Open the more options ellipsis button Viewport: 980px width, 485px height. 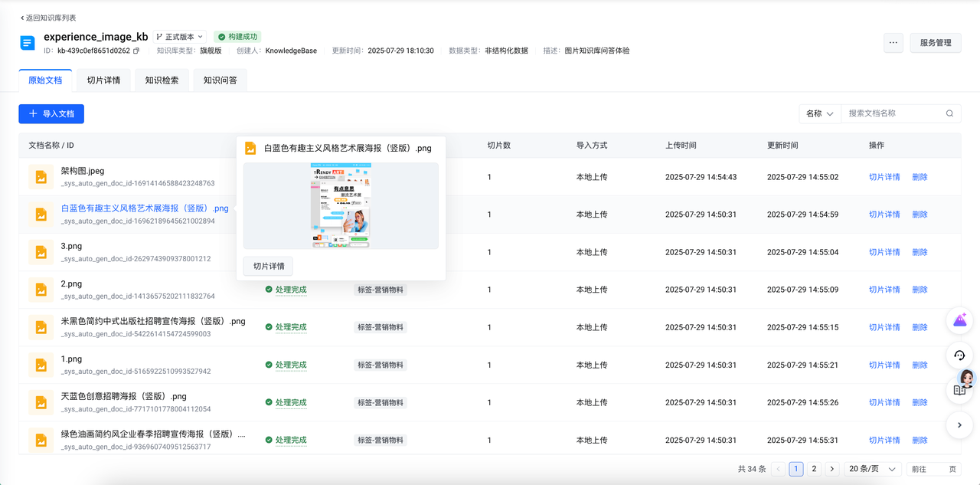click(x=893, y=43)
